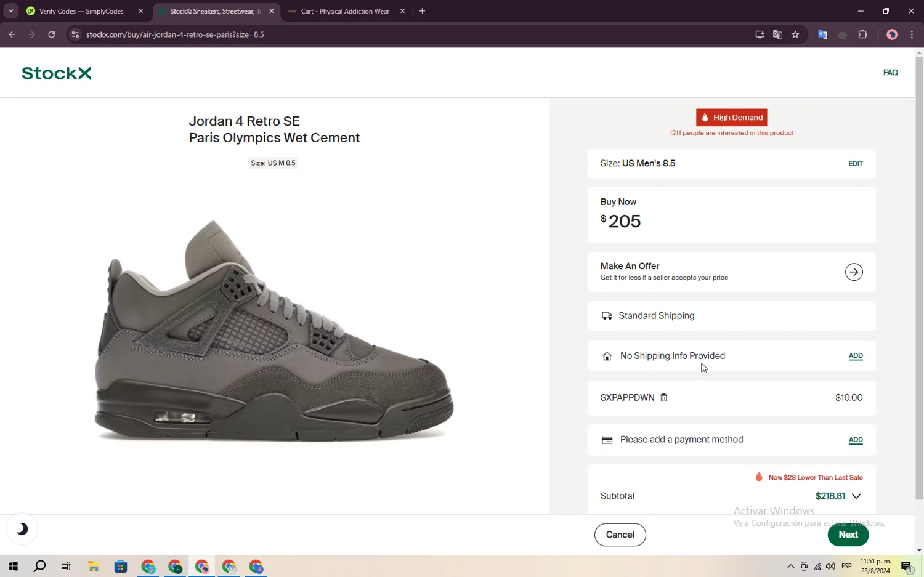The width and height of the screenshot is (924, 577).
Task: Click the green Next button
Action: 848,535
